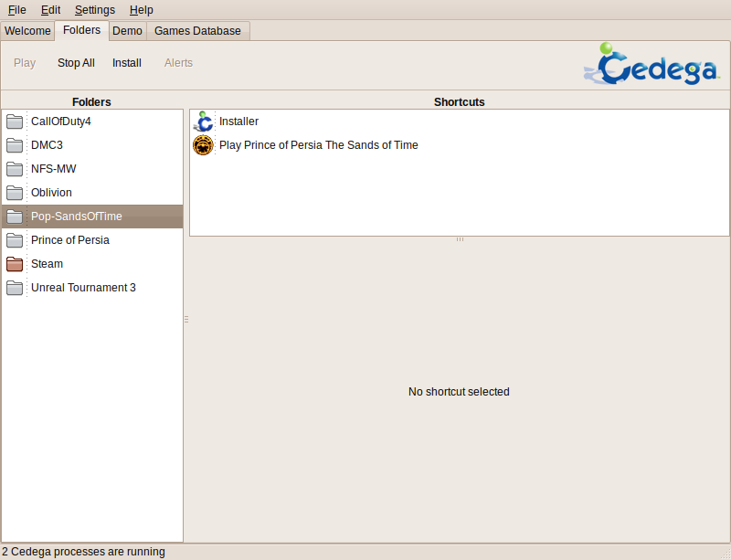The height and width of the screenshot is (560, 731).
Task: Click the Cedega Installer shortcut icon
Action: (203, 122)
